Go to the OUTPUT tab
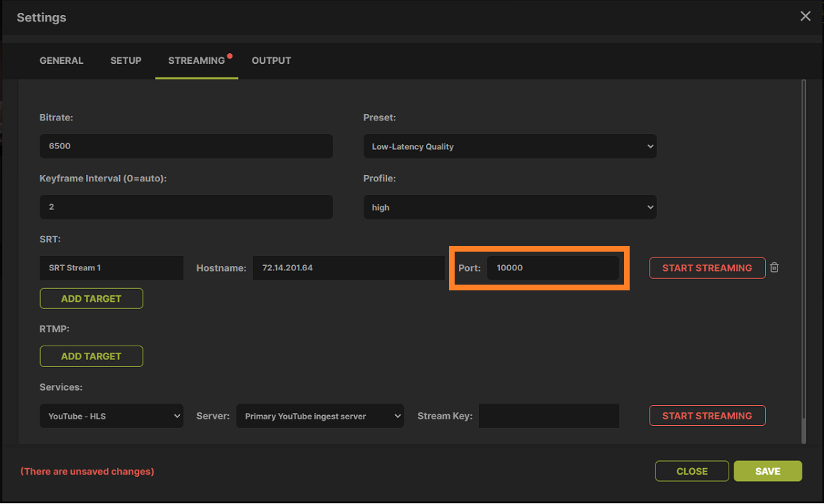 coord(271,60)
